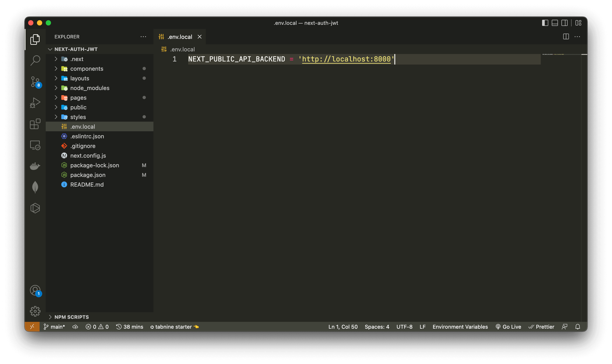The height and width of the screenshot is (364, 612).
Task: Toggle the secondary side bar visibility
Action: click(x=564, y=23)
